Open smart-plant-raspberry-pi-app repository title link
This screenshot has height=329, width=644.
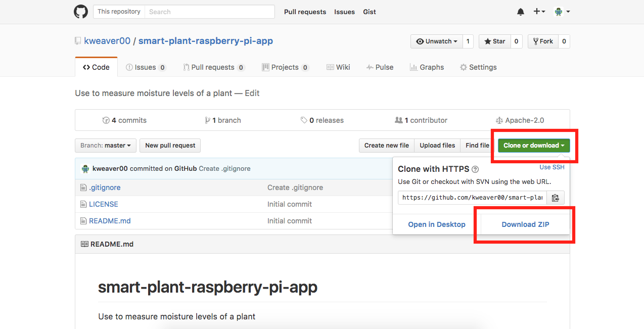[206, 41]
